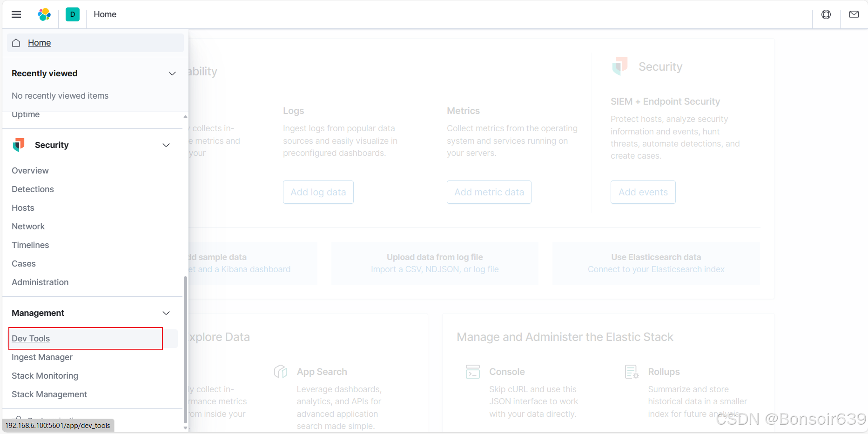
Task: Click scrollbar down arrow in sidebar
Action: (185, 428)
